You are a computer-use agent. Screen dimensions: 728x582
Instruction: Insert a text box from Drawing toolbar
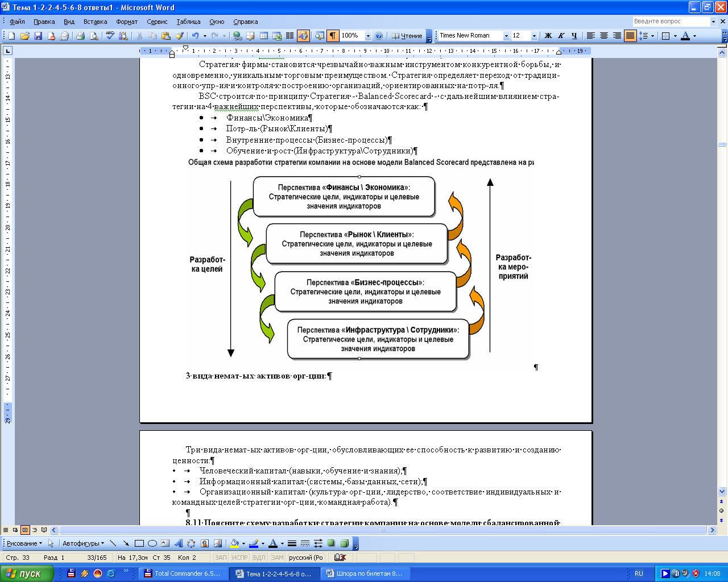pos(165,543)
